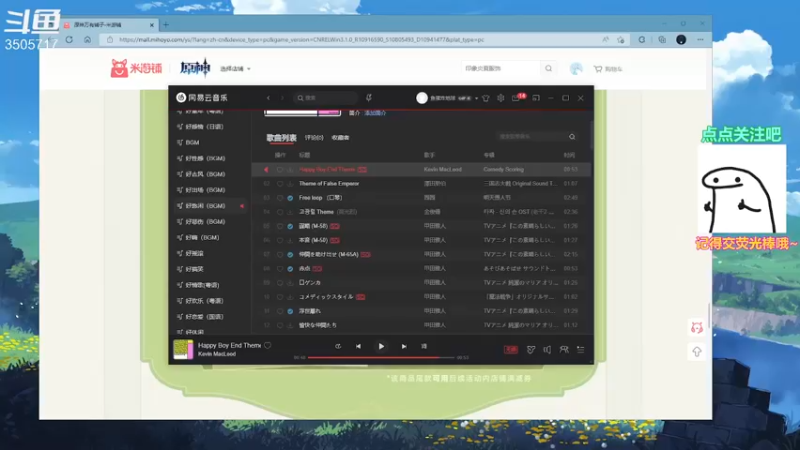Open the play queue list icon
This screenshot has width=800, height=450.
581,349
